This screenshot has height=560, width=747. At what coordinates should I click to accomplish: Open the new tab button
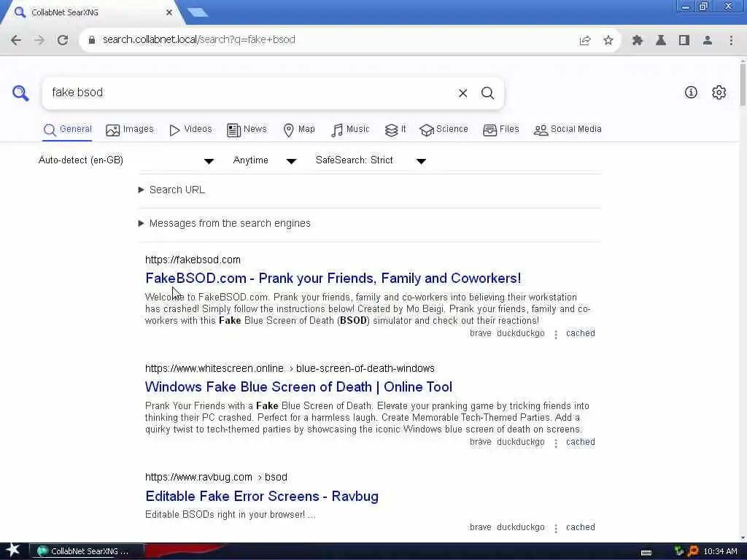point(197,12)
